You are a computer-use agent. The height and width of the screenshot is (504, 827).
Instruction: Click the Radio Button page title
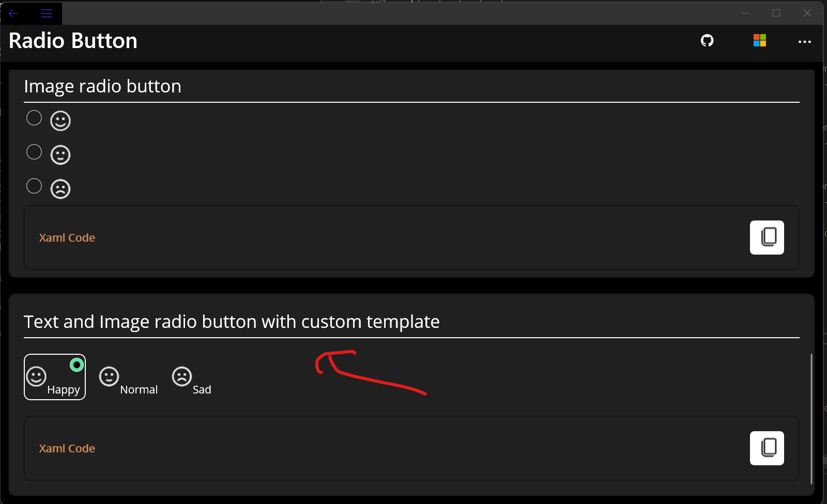[x=72, y=40]
